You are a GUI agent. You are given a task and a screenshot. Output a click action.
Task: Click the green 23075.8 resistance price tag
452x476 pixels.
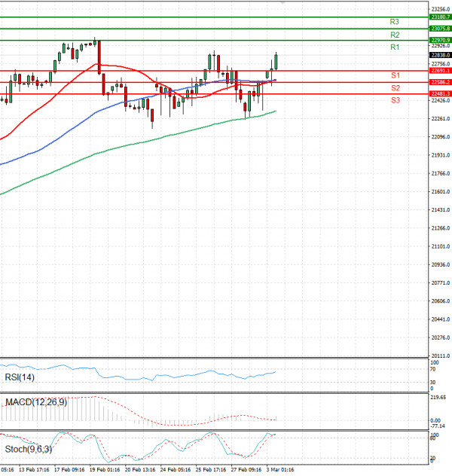439,28
